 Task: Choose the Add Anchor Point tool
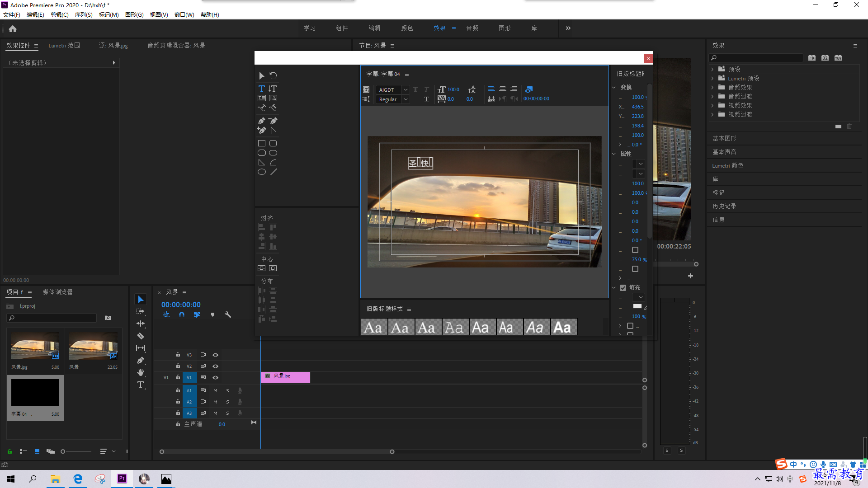[262, 130]
